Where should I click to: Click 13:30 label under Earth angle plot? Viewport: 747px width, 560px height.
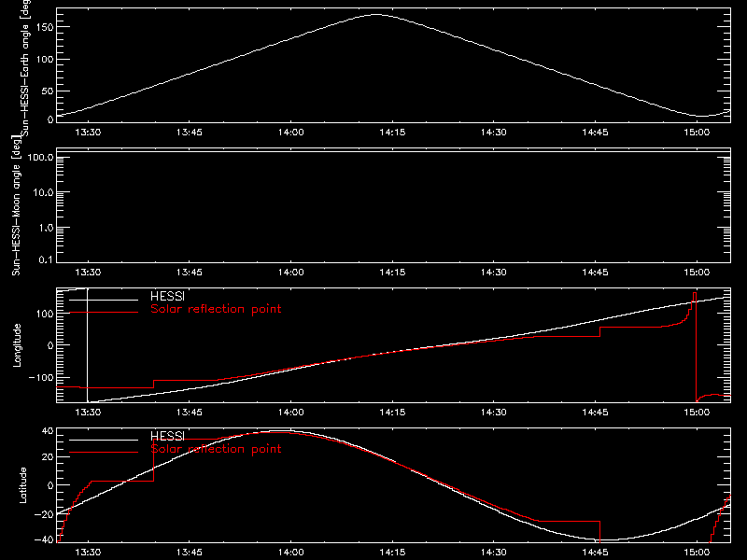(x=88, y=133)
